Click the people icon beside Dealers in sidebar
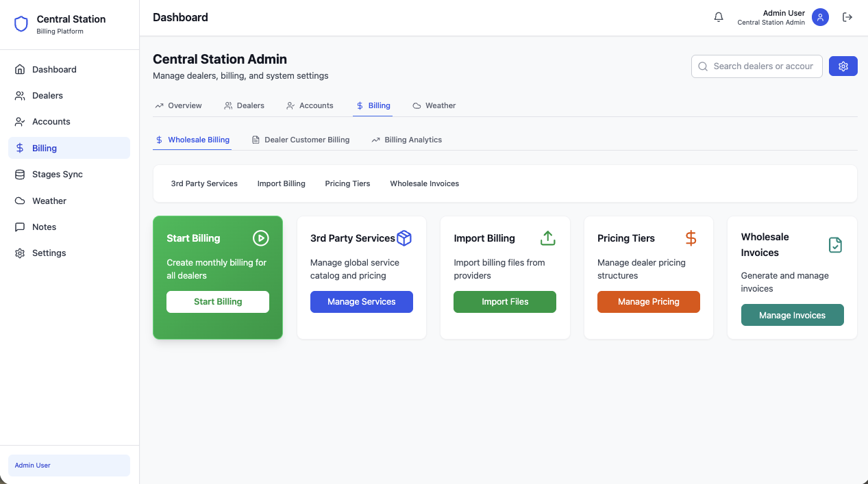This screenshot has height=484, width=868. (20, 95)
